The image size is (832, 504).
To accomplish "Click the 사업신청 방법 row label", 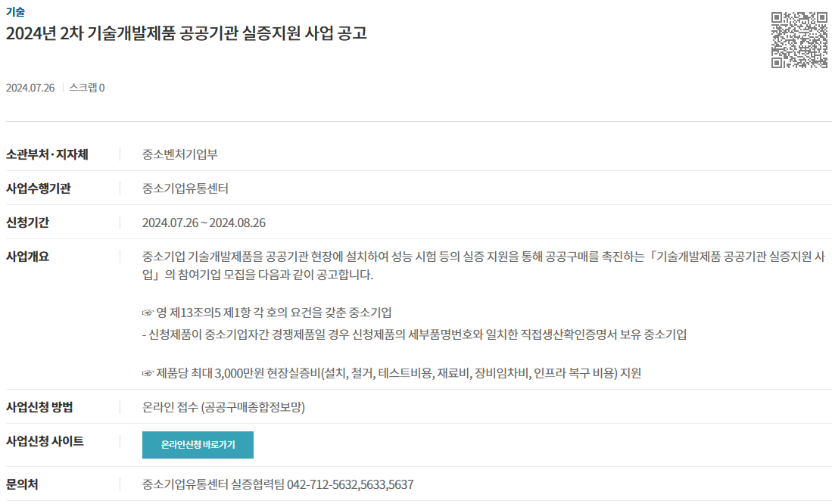I will click(x=39, y=407).
